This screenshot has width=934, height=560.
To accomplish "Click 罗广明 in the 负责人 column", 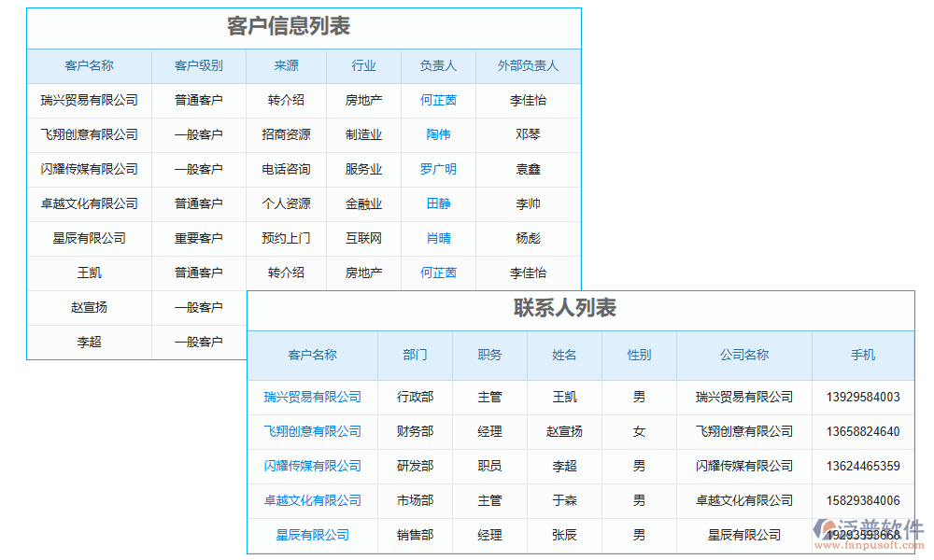I will click(x=439, y=169).
